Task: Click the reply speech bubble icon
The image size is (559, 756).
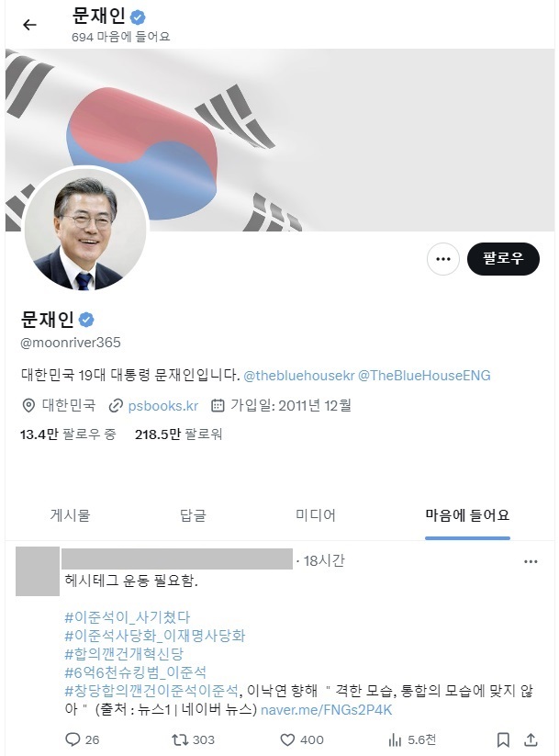Action: tap(73, 739)
